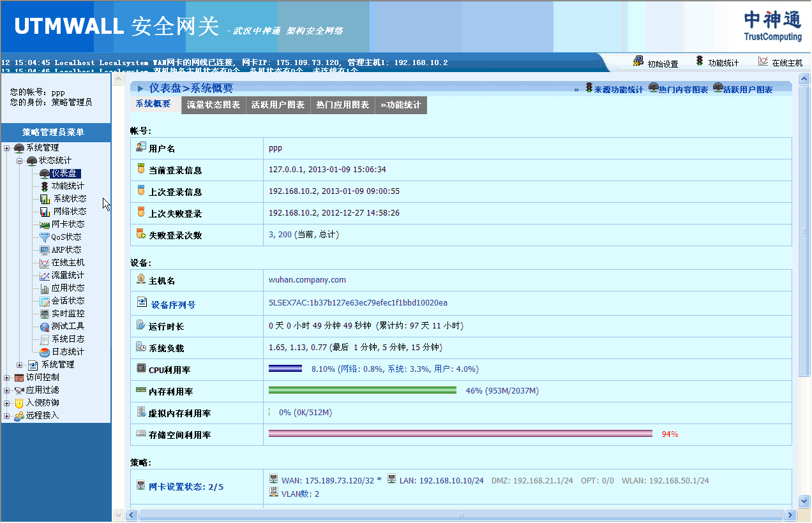This screenshot has height=523, width=812.
Task: Open the 活跃用户图表 tab
Action: click(x=278, y=105)
